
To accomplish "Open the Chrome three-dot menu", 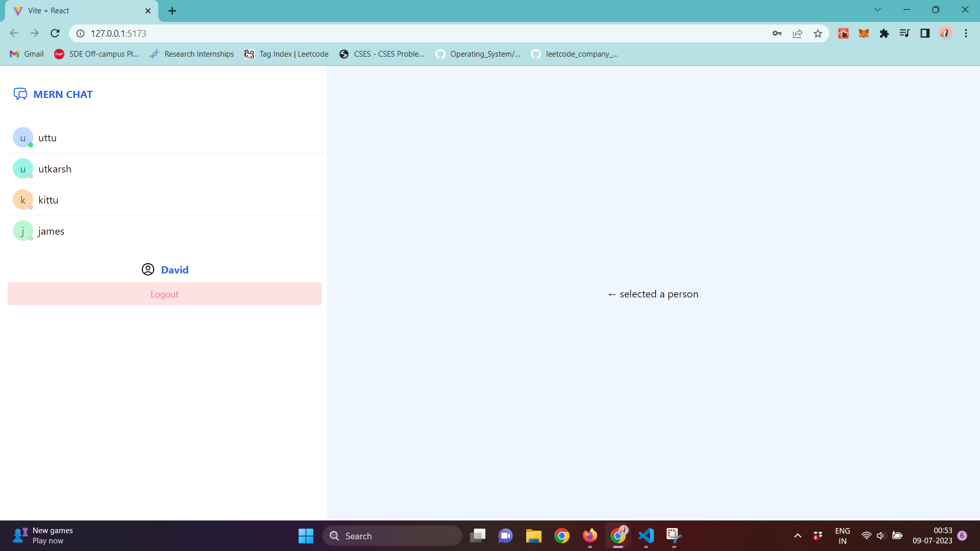I will click(x=966, y=34).
